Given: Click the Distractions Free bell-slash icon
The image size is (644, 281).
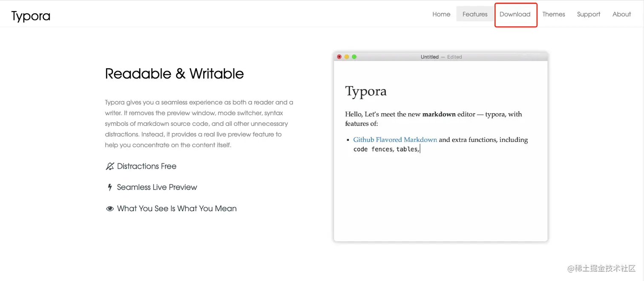Looking at the screenshot, I should [110, 166].
